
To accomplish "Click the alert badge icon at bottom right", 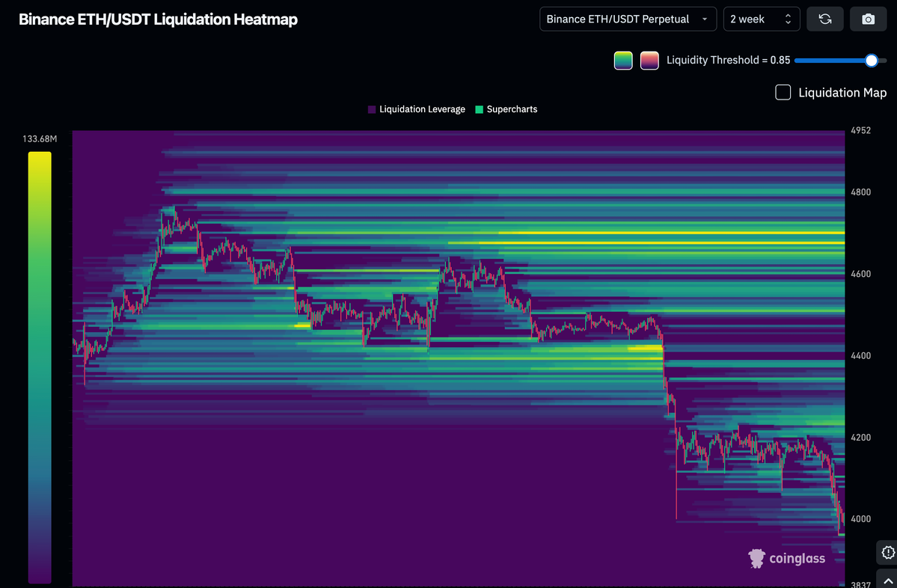I will tap(888, 553).
